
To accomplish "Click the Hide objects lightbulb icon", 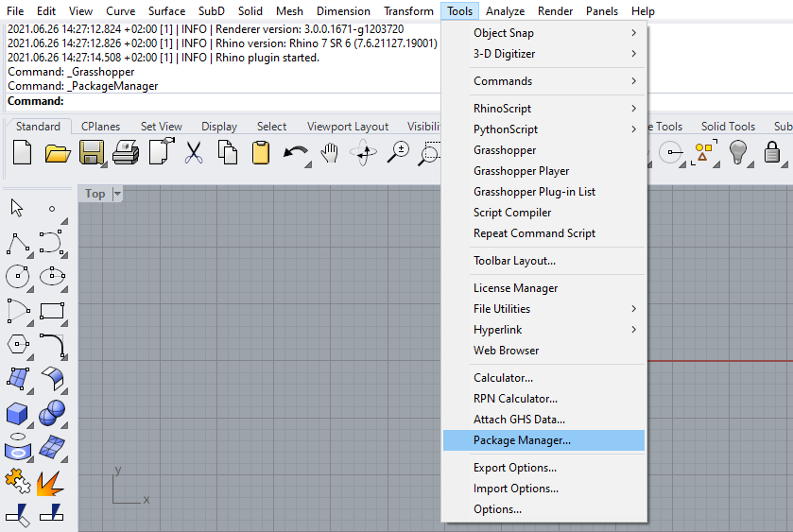I will click(x=738, y=152).
